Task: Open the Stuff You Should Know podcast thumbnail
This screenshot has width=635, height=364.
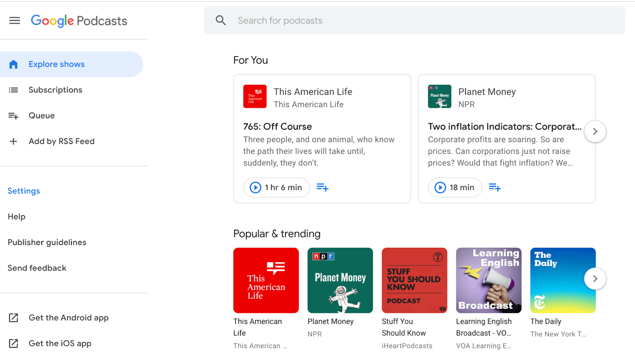Action: (x=414, y=280)
